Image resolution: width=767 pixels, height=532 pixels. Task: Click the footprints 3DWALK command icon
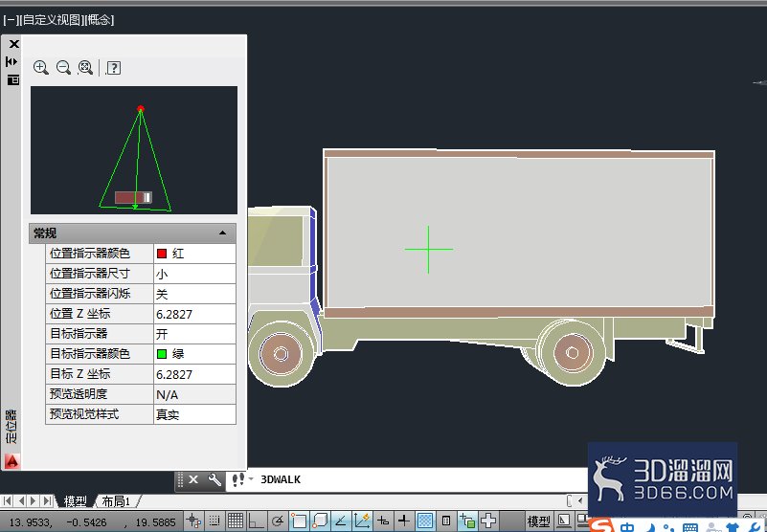(x=238, y=479)
